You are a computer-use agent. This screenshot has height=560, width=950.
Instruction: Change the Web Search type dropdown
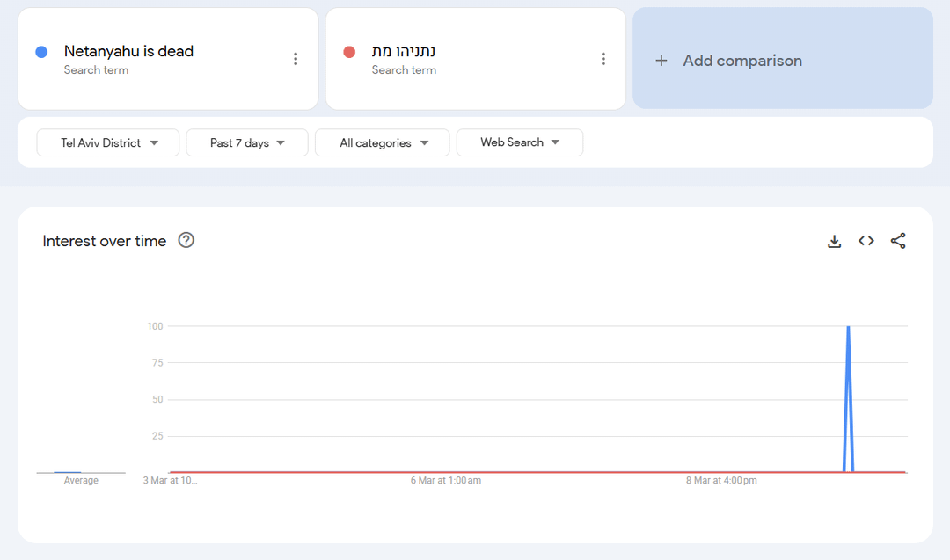[x=519, y=142]
